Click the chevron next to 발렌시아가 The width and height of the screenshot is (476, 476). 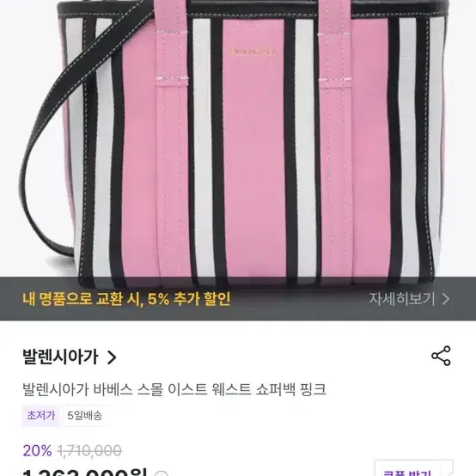point(112,357)
